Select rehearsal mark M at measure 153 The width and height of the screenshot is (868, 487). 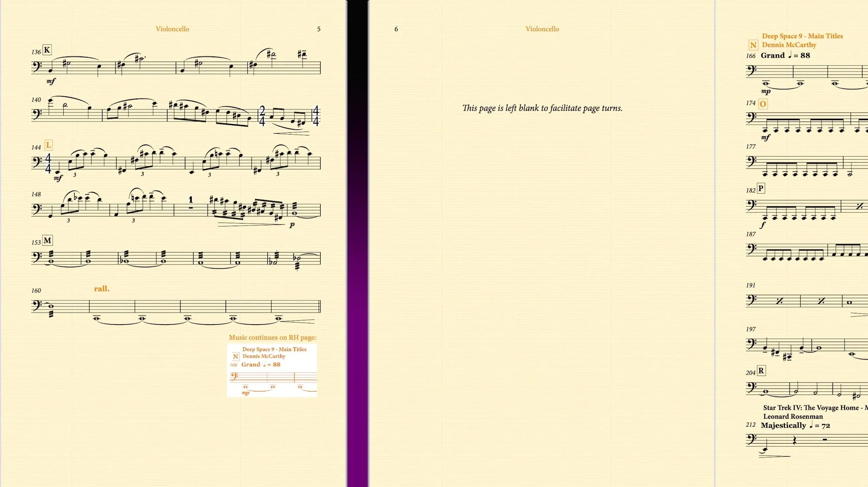coord(47,240)
